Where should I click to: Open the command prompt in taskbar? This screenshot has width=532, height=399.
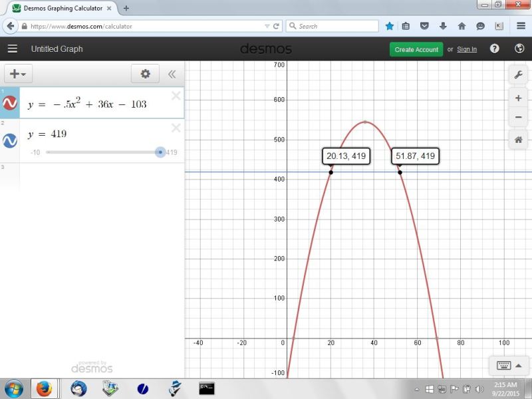(207, 389)
